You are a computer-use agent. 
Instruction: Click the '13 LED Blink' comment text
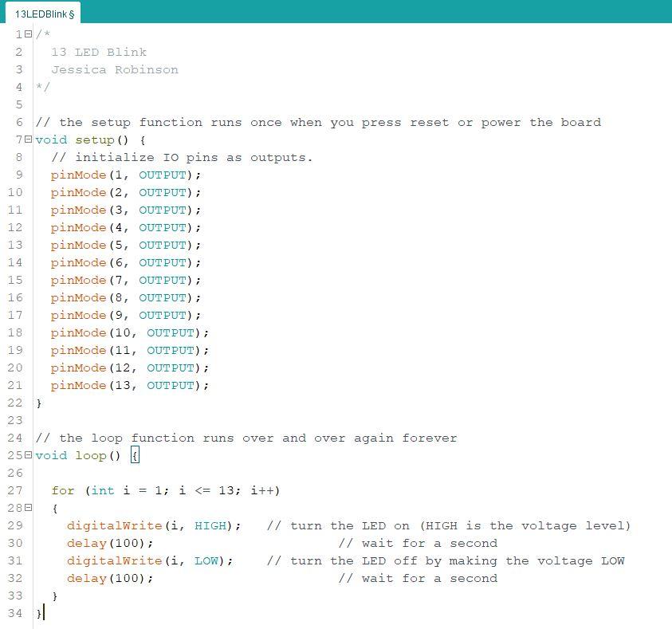99,52
